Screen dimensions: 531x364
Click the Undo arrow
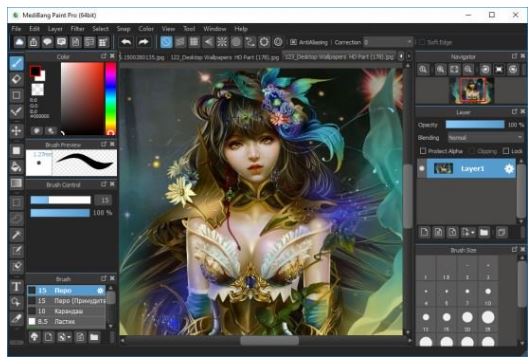click(x=126, y=42)
